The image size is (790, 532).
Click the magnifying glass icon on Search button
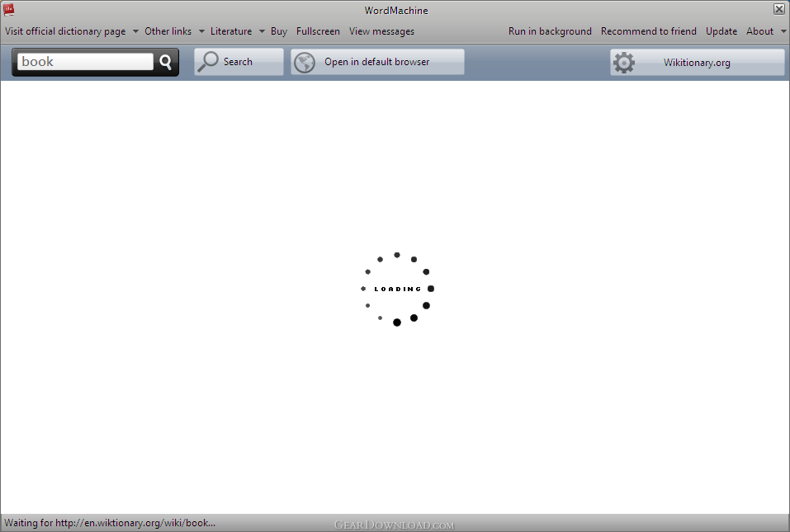coord(207,61)
